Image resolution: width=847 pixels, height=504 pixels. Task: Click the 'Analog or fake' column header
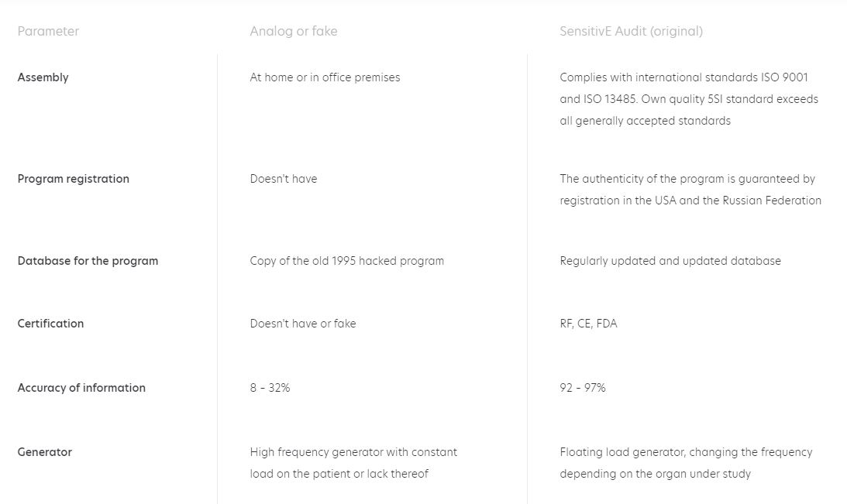(293, 32)
